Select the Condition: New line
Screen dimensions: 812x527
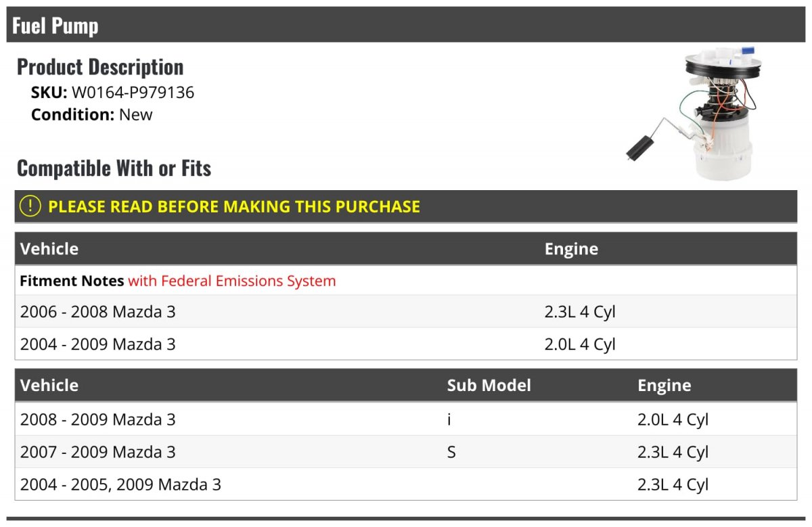pyautogui.click(x=92, y=114)
